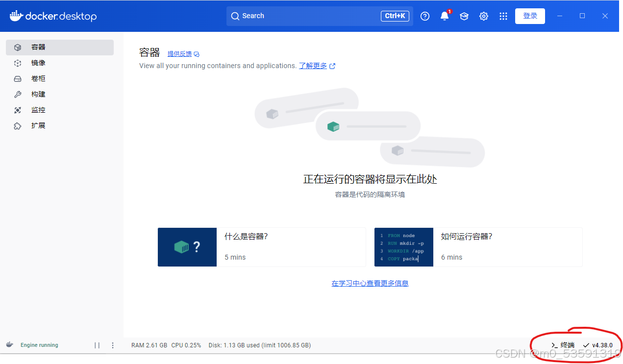Open the Learning Center graduation cap icon
Screen dimensions: 623x364
(464, 16)
